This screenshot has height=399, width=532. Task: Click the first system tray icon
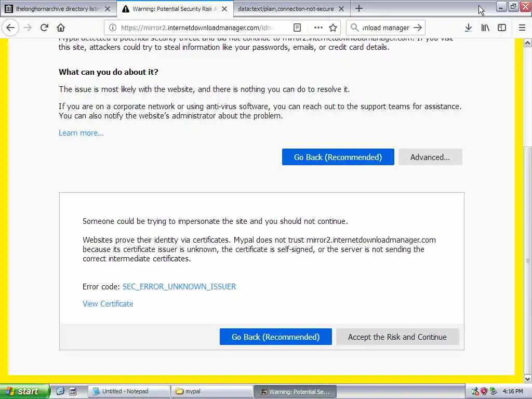[x=475, y=392]
